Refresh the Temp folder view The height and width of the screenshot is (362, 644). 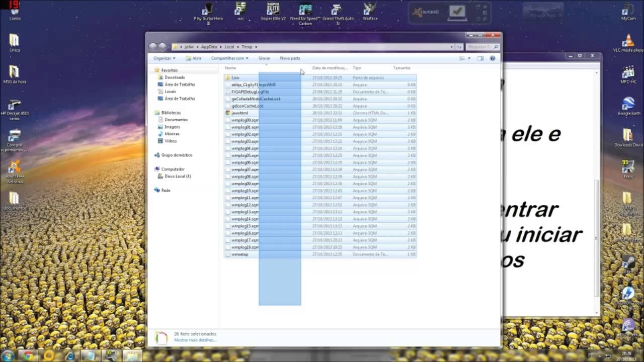click(459, 47)
